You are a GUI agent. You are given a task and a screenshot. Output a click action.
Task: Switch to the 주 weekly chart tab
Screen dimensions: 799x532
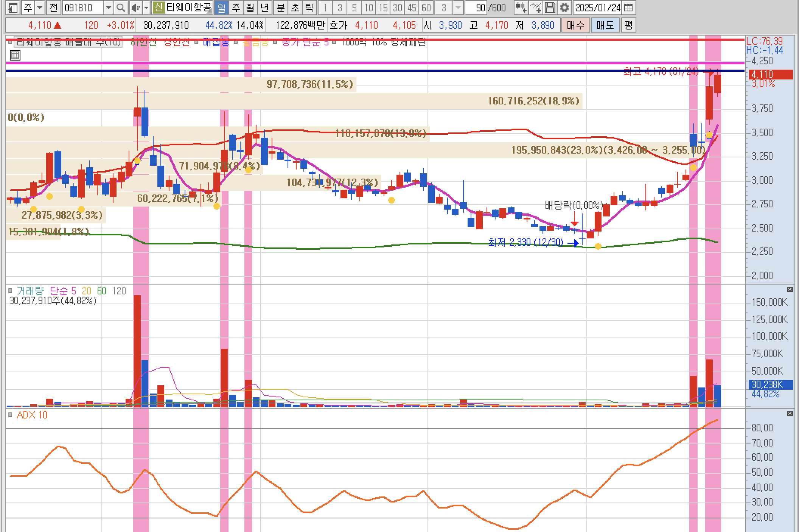coord(236,8)
